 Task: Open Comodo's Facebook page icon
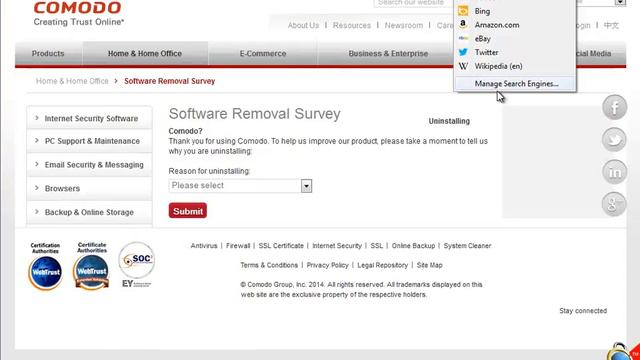coord(614,107)
